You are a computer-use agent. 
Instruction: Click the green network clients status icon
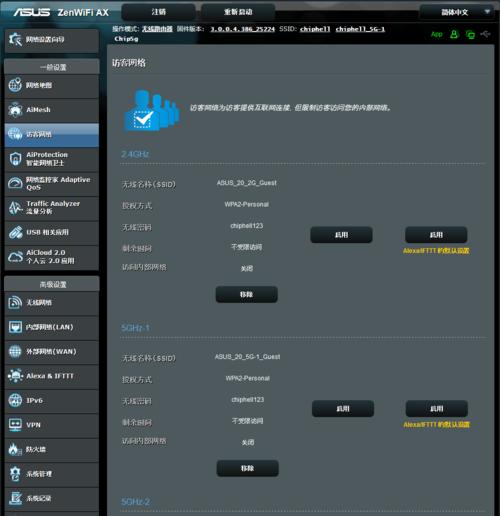(x=470, y=34)
